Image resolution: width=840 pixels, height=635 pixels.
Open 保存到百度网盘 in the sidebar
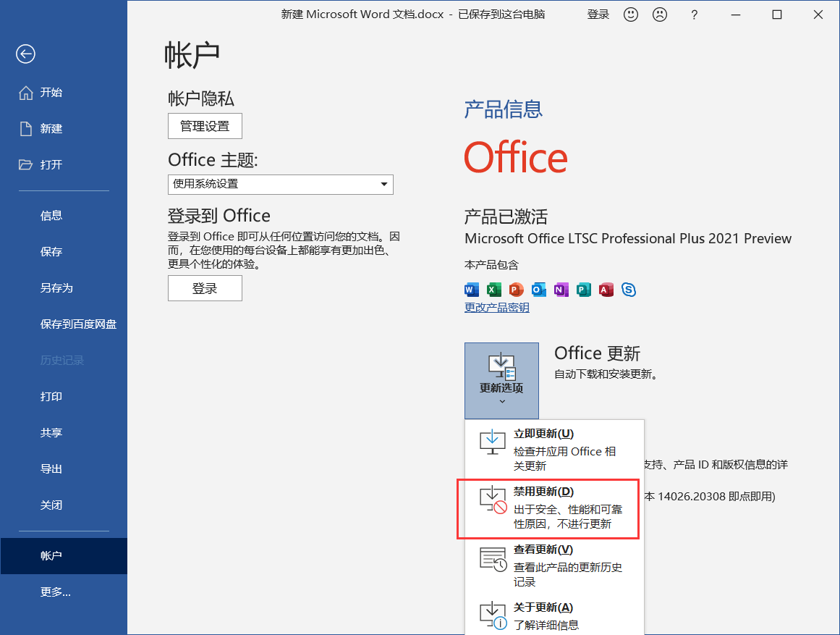78,324
